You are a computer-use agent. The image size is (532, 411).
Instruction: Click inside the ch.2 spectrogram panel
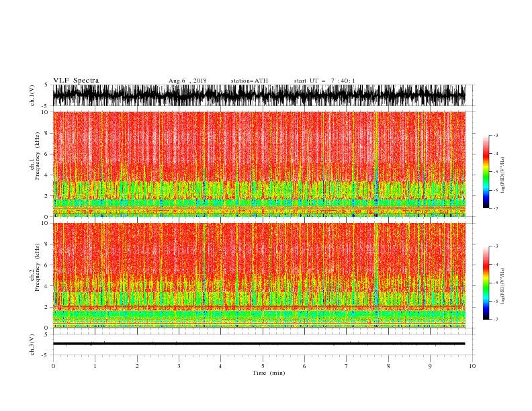pos(259,275)
